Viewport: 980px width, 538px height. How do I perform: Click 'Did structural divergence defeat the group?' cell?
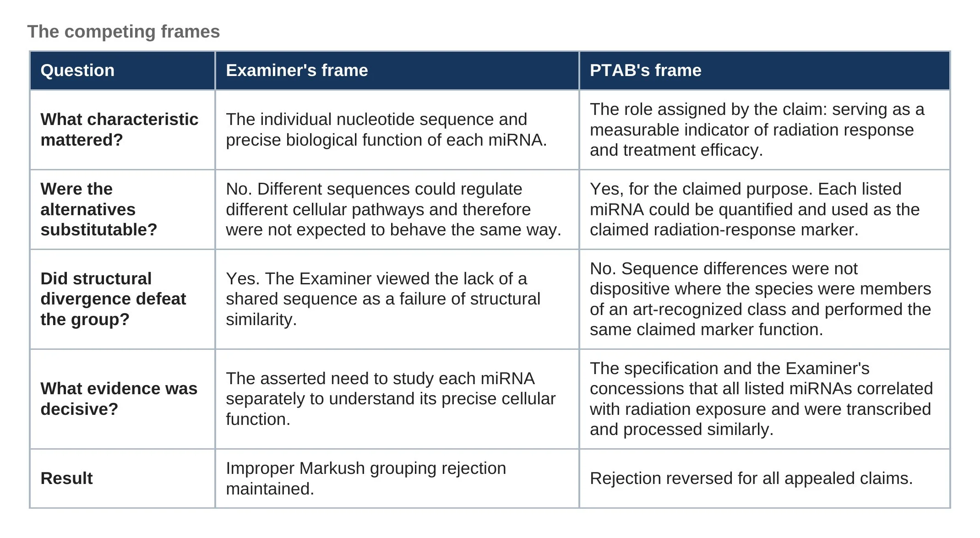(122, 299)
